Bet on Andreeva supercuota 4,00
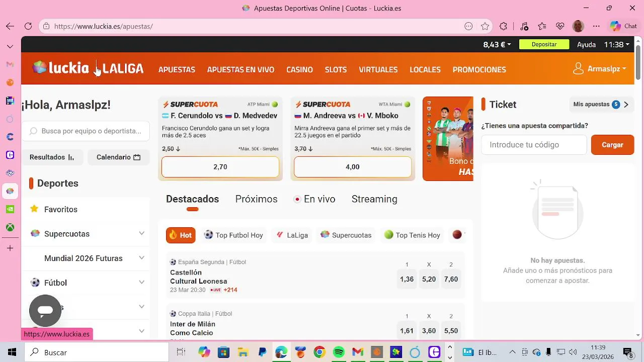Viewport: 644px width, 362px height. [x=353, y=167]
